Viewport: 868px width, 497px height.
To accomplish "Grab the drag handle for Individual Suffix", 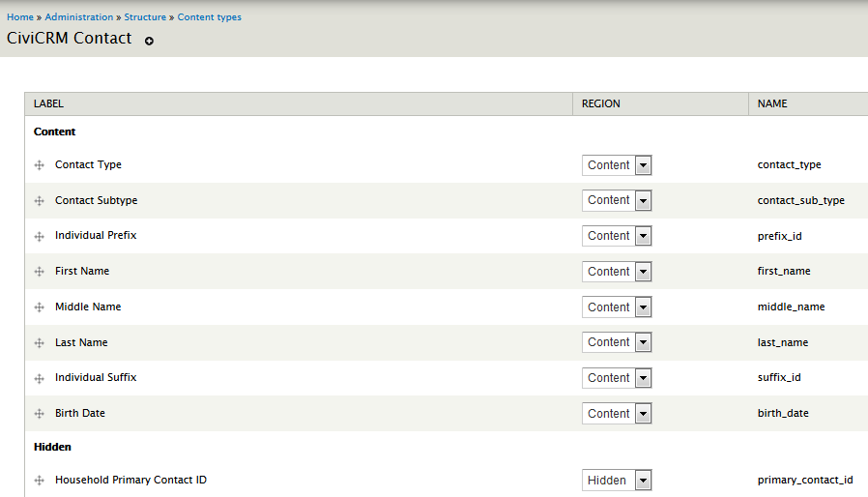I will pos(40,378).
